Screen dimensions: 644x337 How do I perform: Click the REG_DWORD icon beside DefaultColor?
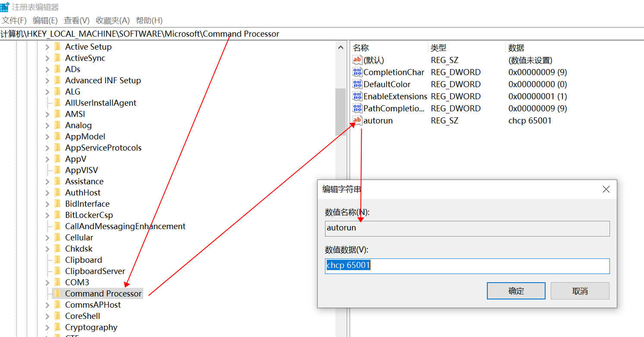click(357, 84)
